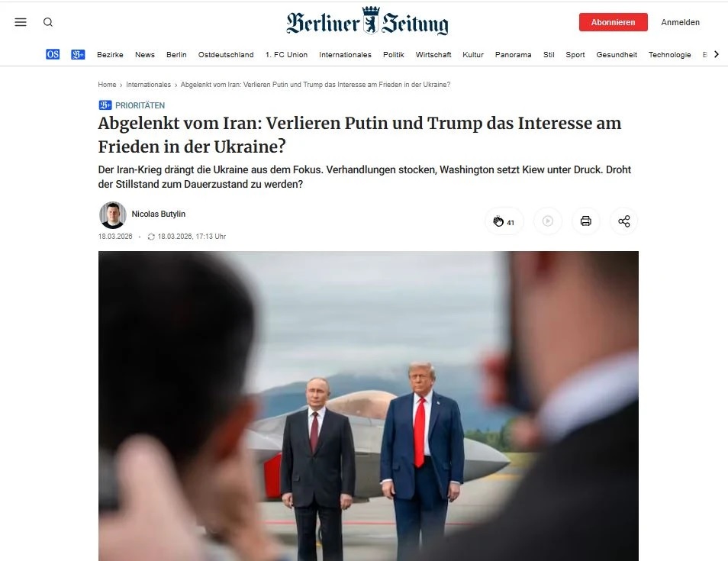728x561 pixels.
Task: Click the search magnifier icon
Action: (48, 22)
